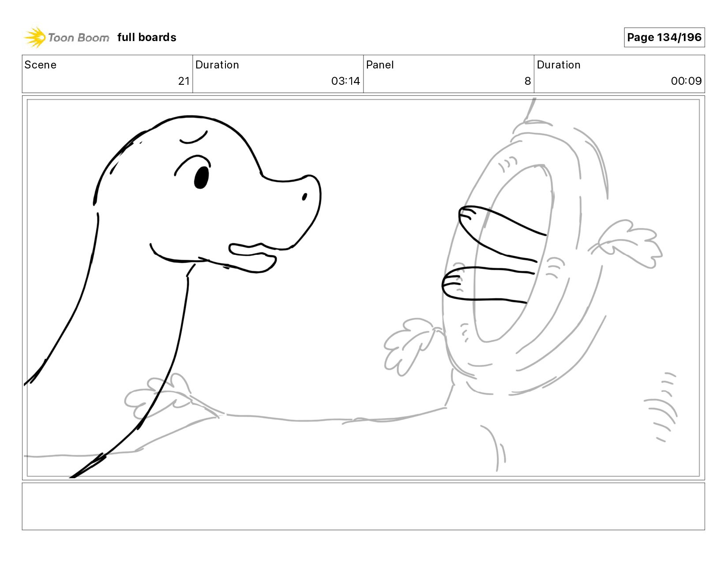Click the 'full boards' title text
This screenshot has height=563, width=728.
[x=147, y=38]
